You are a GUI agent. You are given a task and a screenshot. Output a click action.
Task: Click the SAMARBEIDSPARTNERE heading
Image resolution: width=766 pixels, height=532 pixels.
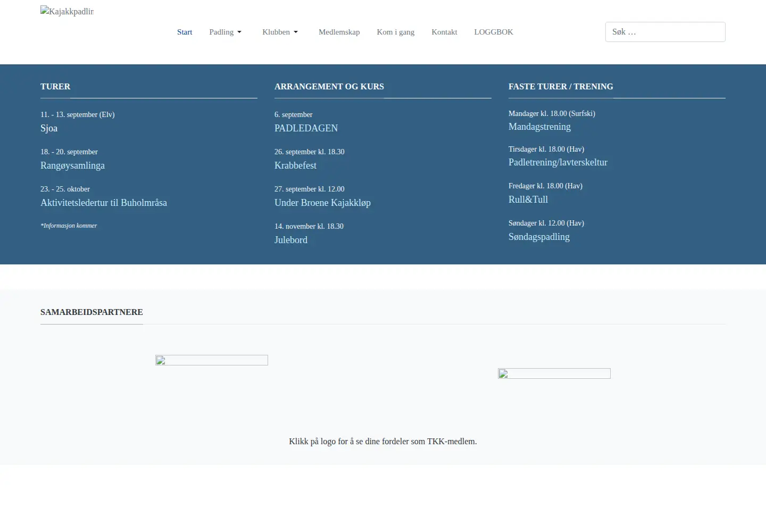pyautogui.click(x=91, y=312)
